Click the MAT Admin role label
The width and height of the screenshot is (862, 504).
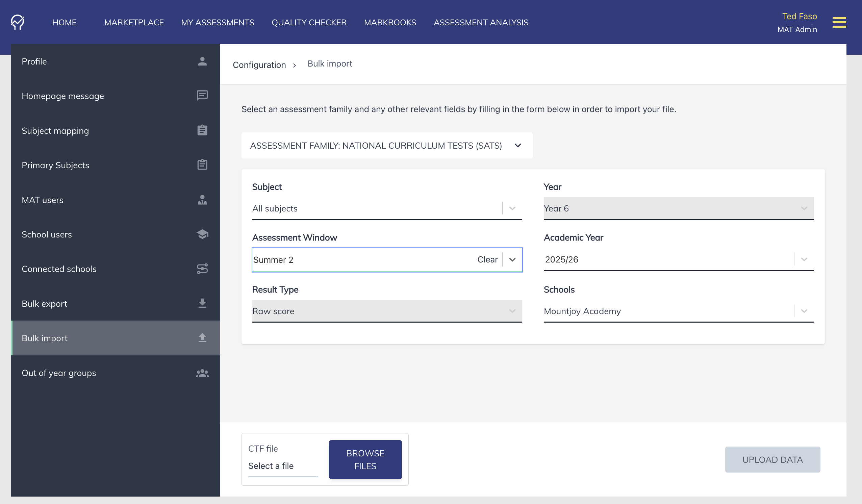(x=797, y=29)
